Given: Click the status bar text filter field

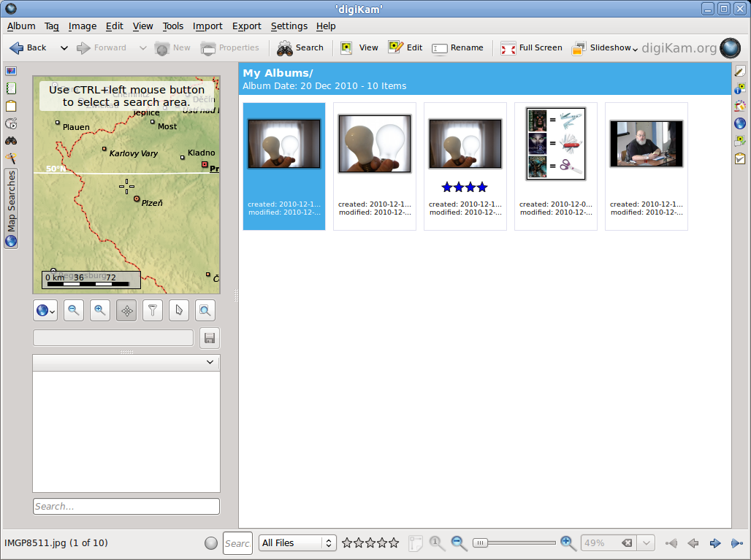Looking at the screenshot, I should coord(237,543).
